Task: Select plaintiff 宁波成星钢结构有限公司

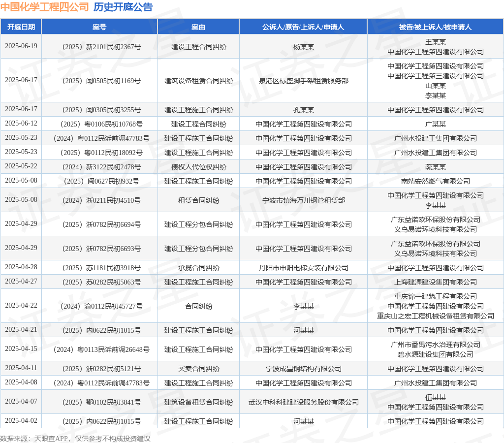Action: 303,369
